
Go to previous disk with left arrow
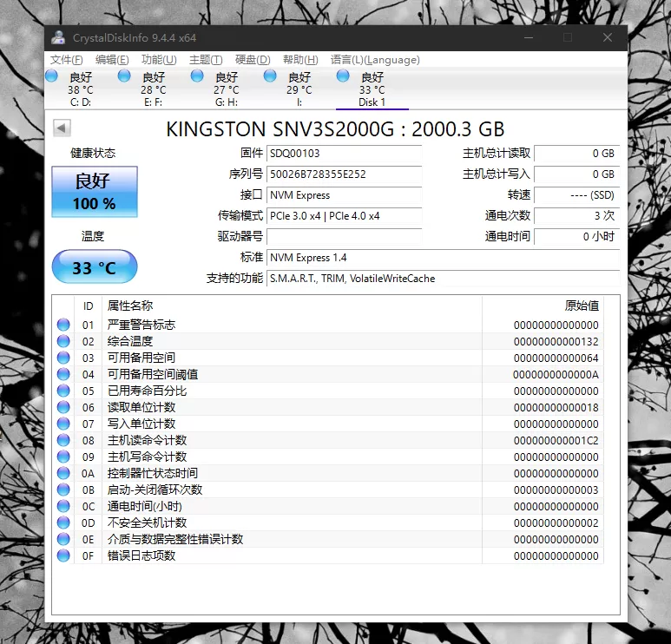(61, 128)
